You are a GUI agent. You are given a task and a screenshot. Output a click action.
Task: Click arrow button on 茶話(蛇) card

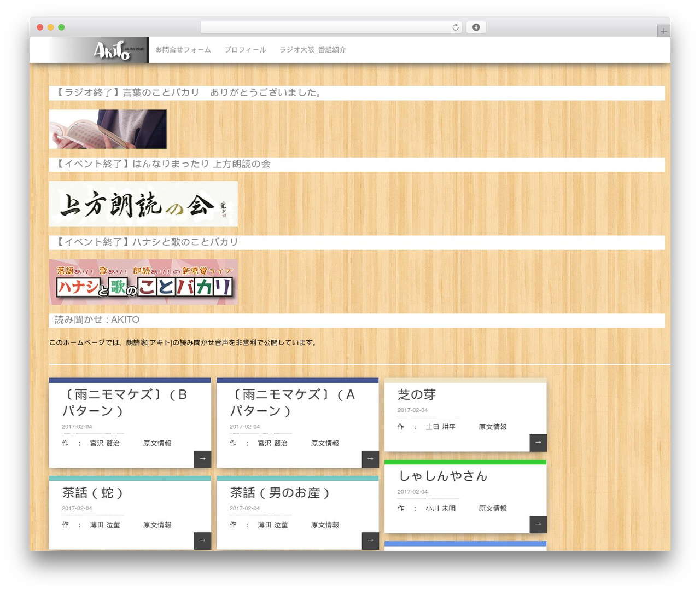click(202, 540)
